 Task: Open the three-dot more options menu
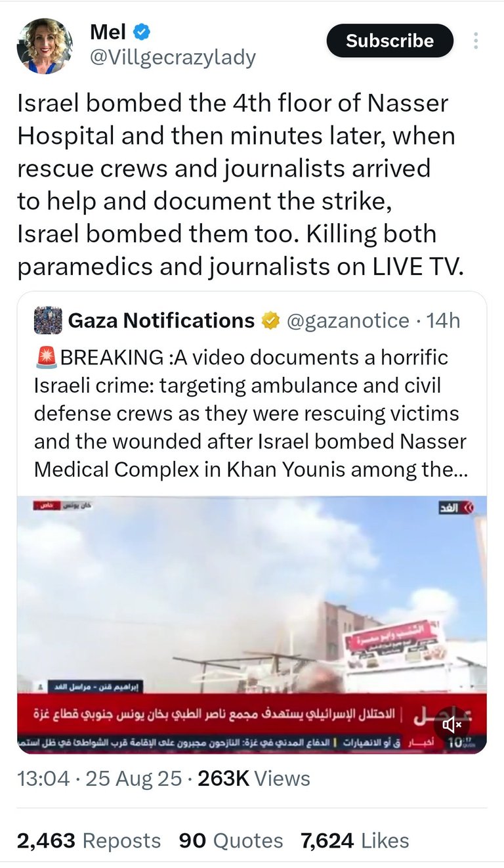point(476,41)
